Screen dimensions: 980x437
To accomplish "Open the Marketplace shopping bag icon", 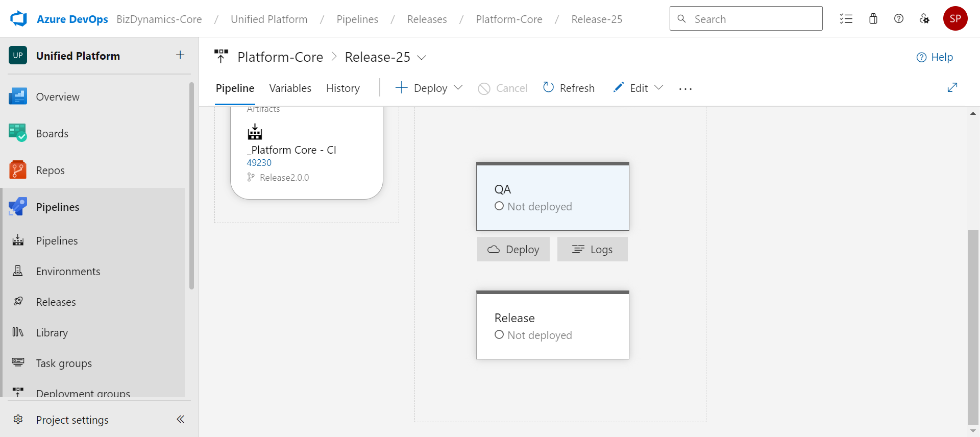I will point(873,19).
